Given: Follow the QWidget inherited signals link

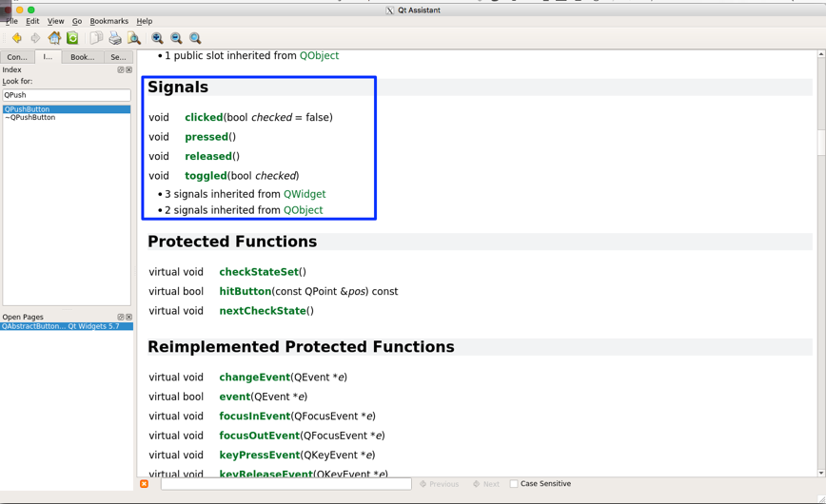Looking at the screenshot, I should [x=305, y=194].
